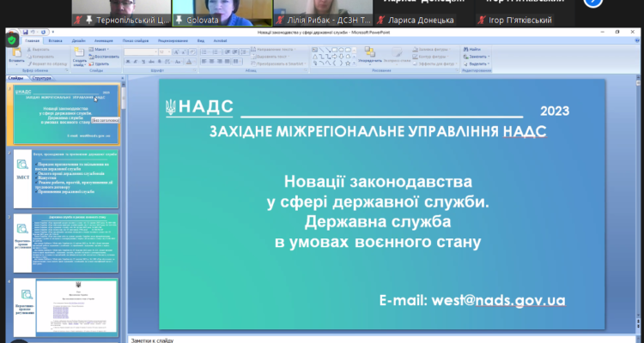
Task: Click the Восстановить button
Action: (x=104, y=57)
